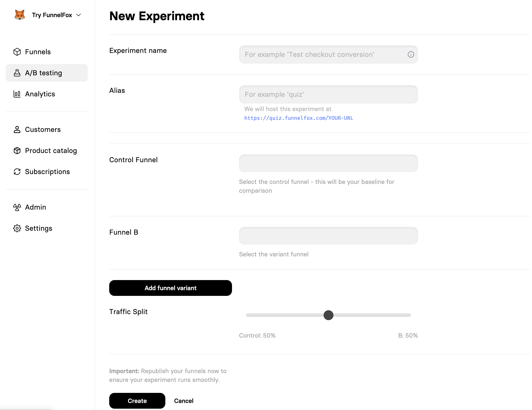Open the Funnel B selector

pyautogui.click(x=328, y=236)
